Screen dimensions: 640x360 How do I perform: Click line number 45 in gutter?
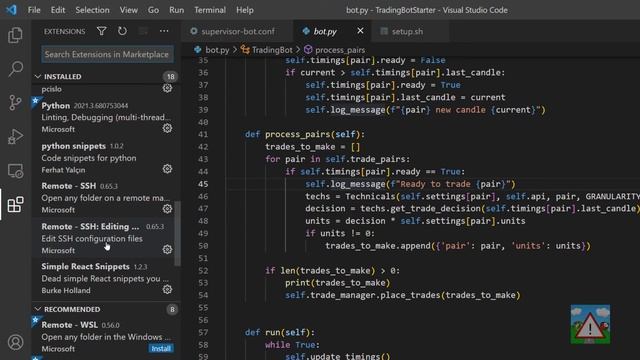203,184
